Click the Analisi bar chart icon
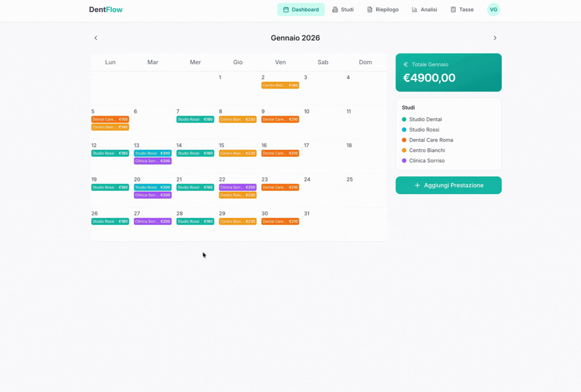The height and width of the screenshot is (392, 581). pos(414,9)
